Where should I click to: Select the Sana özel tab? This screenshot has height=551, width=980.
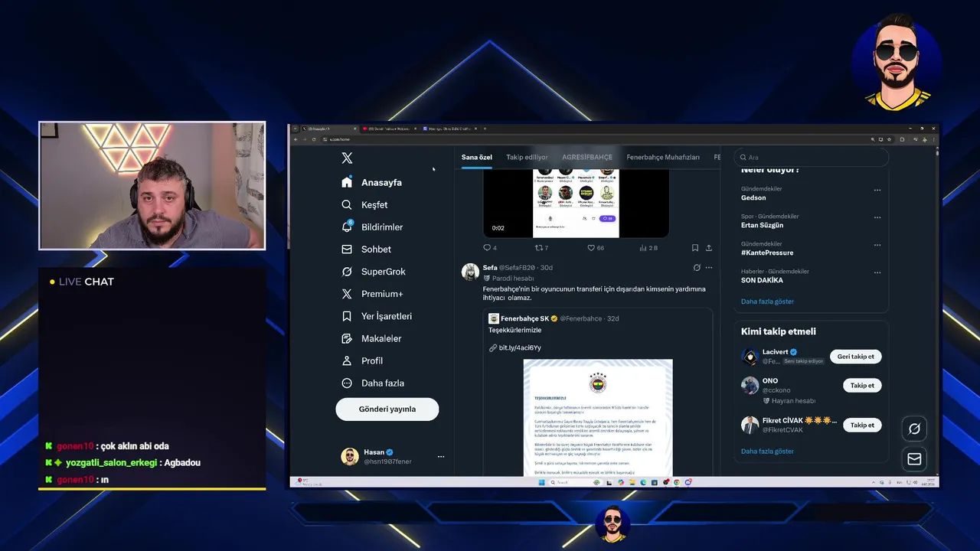coord(476,157)
